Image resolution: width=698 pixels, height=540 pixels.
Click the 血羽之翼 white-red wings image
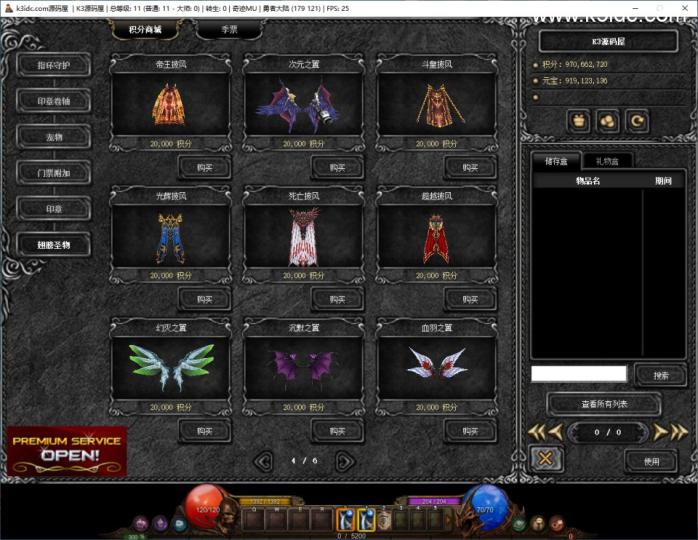coord(437,362)
